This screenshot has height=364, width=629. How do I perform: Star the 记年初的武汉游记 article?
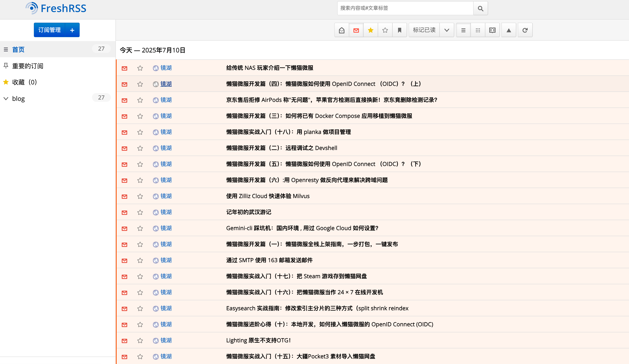click(140, 212)
